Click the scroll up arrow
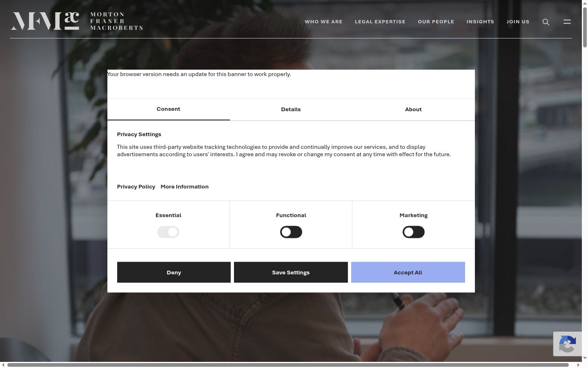 coord(585,3)
